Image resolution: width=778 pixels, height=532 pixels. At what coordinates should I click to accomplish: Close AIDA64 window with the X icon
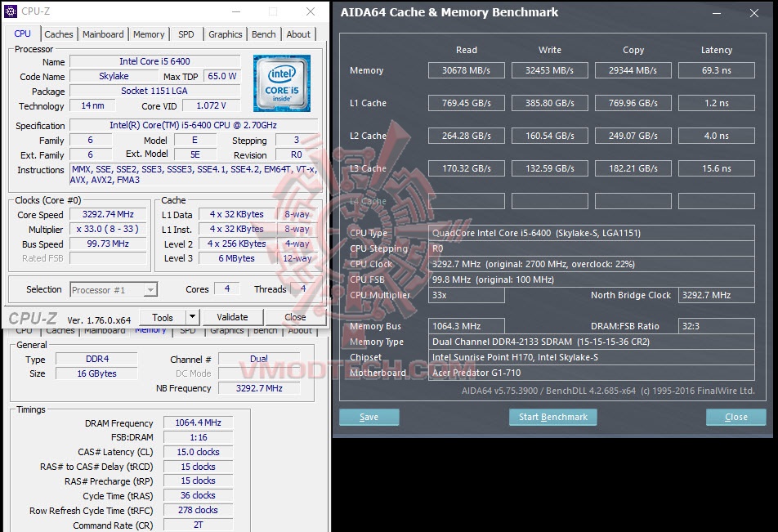tap(754, 13)
